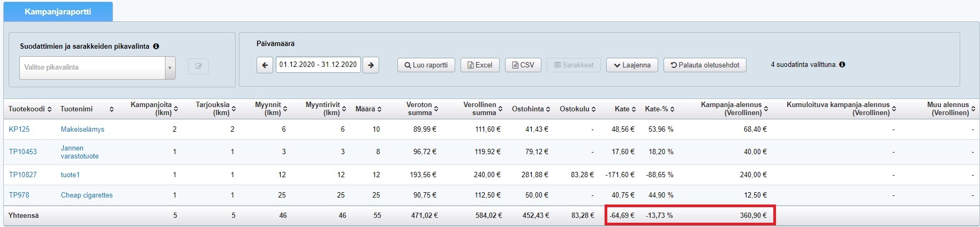
Task: Export report as CSV
Action: coord(523,65)
